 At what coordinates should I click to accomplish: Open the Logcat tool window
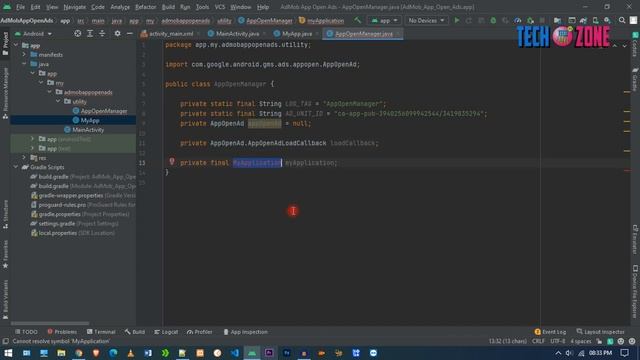[x=166, y=332]
